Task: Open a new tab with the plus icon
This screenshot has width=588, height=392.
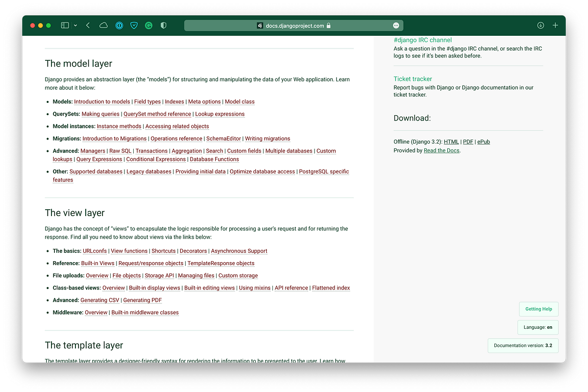Action: (555, 25)
